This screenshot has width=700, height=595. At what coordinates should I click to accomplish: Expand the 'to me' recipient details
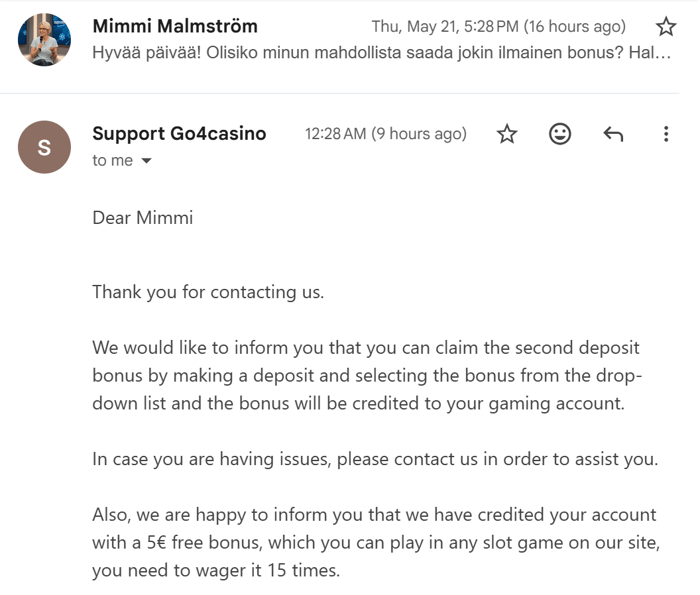(x=146, y=161)
